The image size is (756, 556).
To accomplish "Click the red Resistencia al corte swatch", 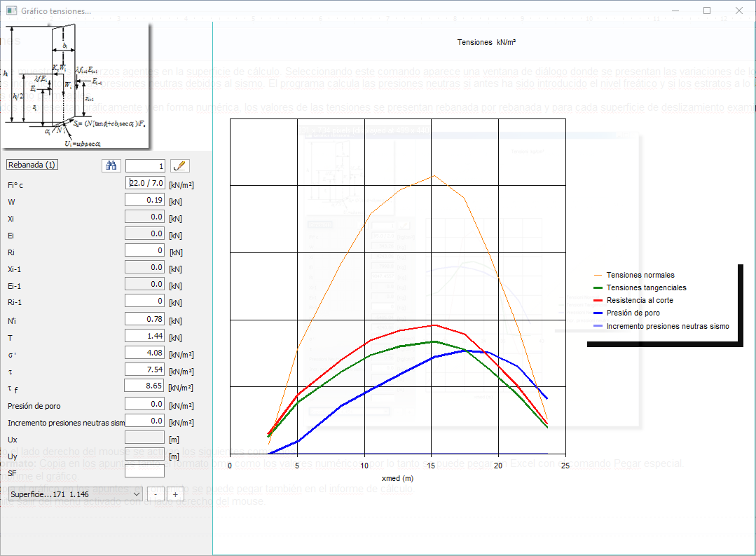I will 598,300.
